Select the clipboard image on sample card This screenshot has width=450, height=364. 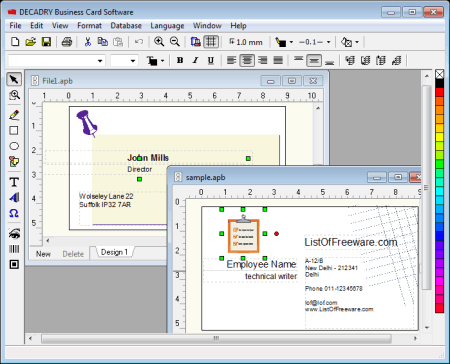tap(243, 234)
